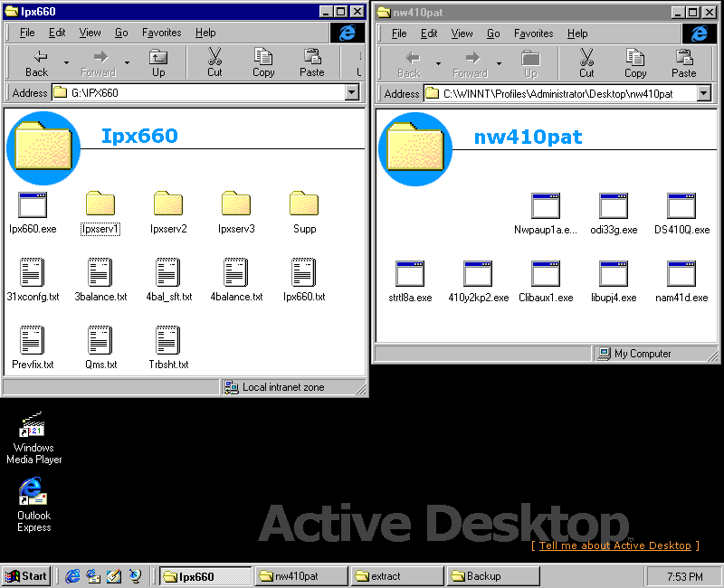The height and width of the screenshot is (588, 724).
Task: Open Go menu in nw410pat window
Action: pyautogui.click(x=493, y=33)
